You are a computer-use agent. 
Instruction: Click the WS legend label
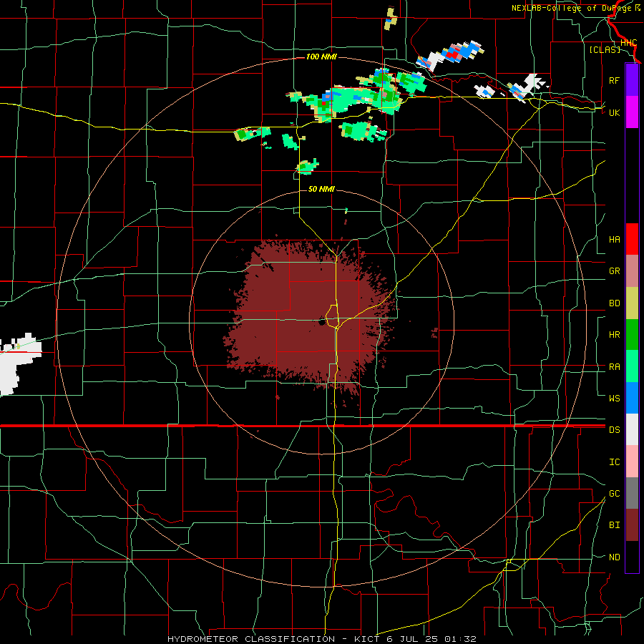click(x=614, y=399)
